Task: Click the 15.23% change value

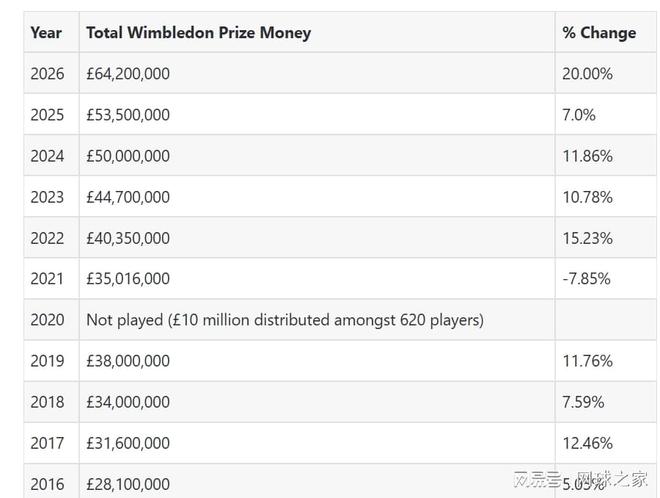Action: tap(587, 238)
